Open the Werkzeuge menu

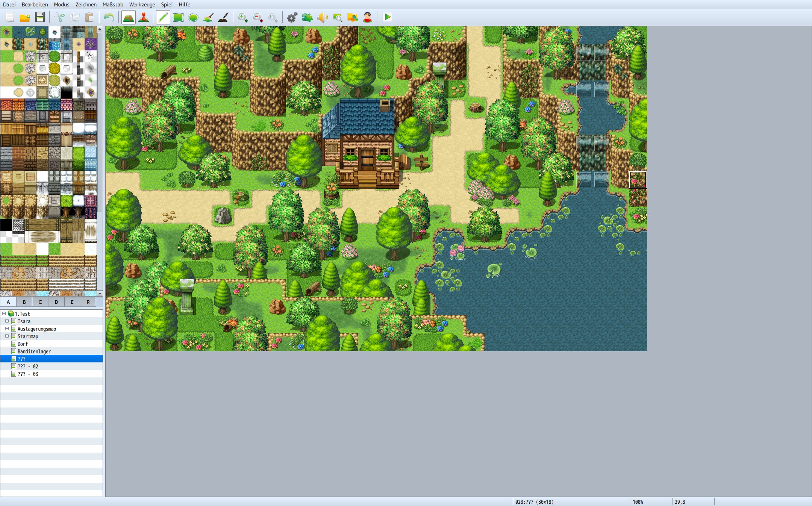(142, 5)
